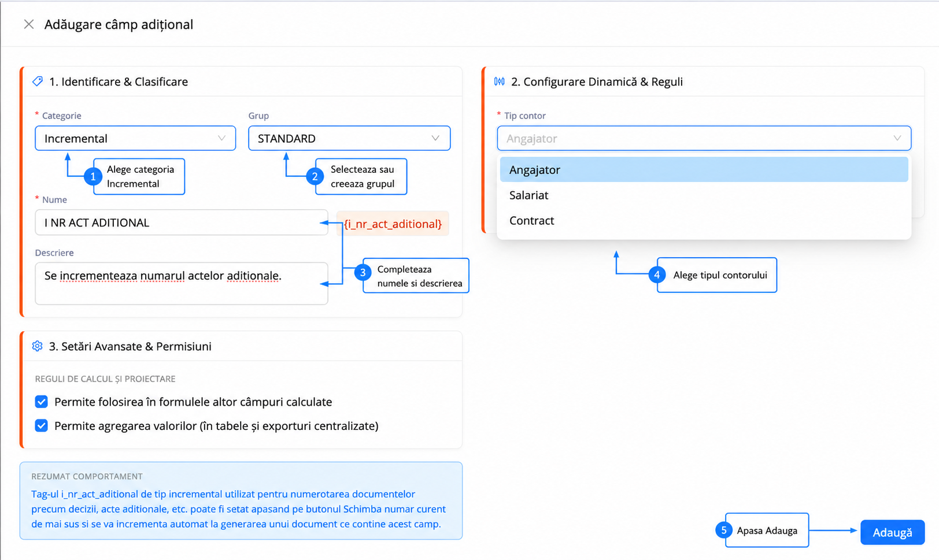Open the Categorie dropdown showing Incremental
Viewport: 939px width, 560px height.
coord(135,139)
